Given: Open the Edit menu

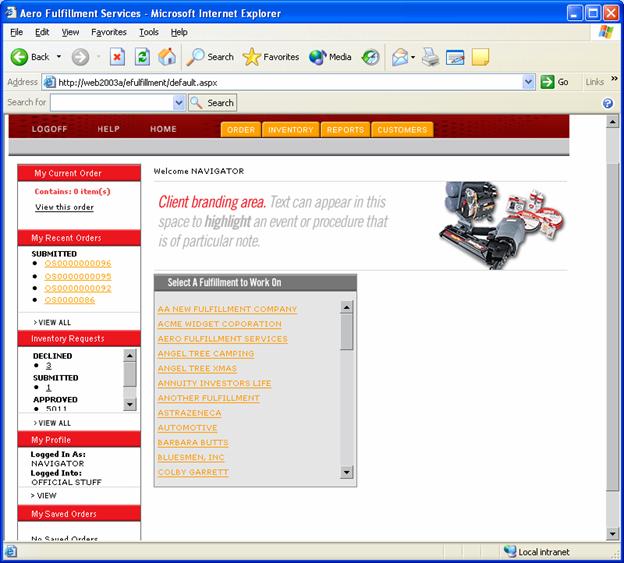Looking at the screenshot, I should tap(42, 32).
